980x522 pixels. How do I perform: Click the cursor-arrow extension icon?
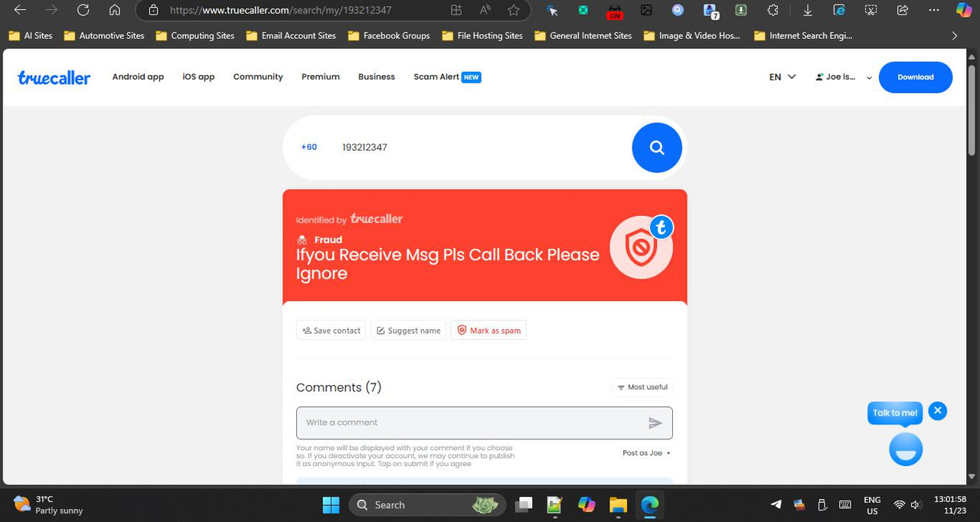[552, 11]
